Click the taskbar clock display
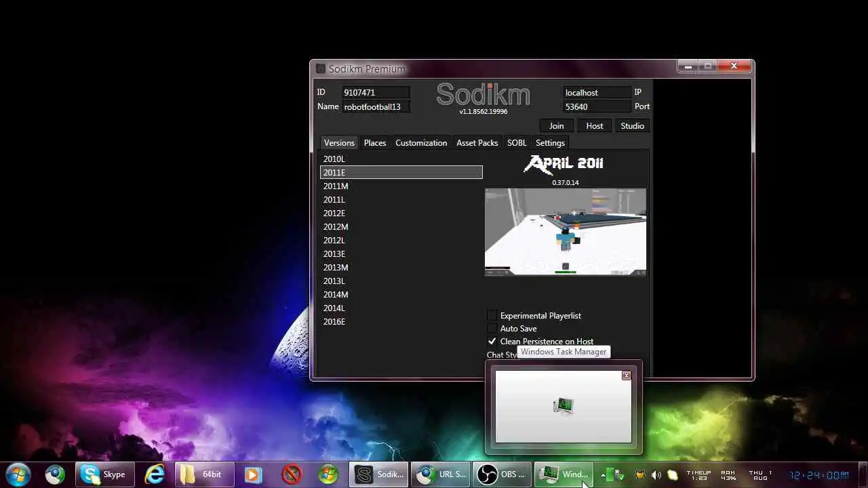Screen dimensions: 868x488 tap(818, 475)
